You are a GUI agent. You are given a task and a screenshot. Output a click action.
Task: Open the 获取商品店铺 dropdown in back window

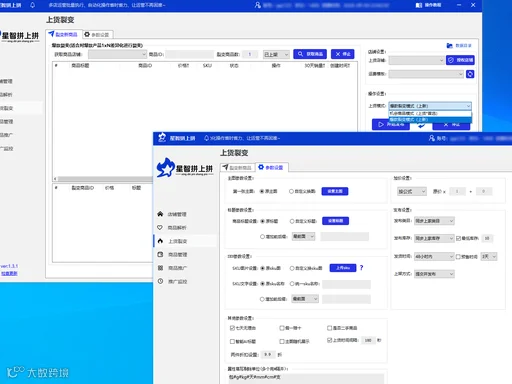pos(117,54)
